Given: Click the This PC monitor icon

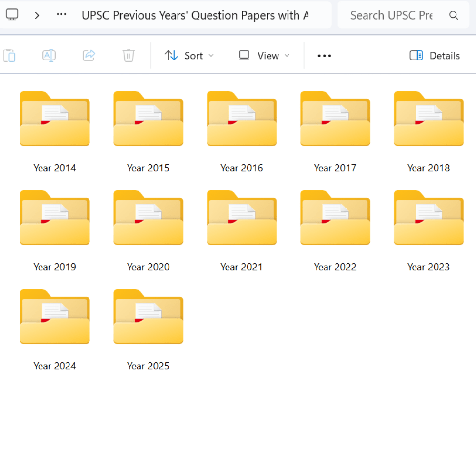Looking at the screenshot, I should pos(12,15).
